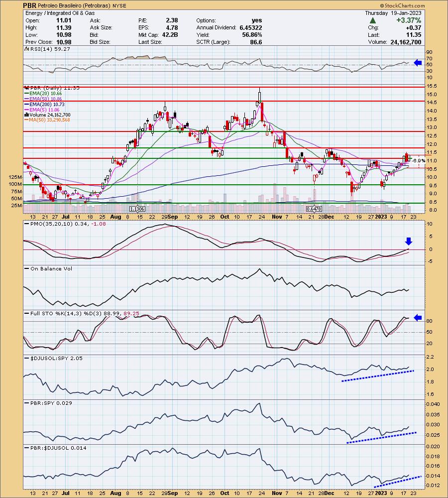This screenshot has height=498, width=448.
Task: Click the 0.6478 dividend marker label
Action: (314, 209)
